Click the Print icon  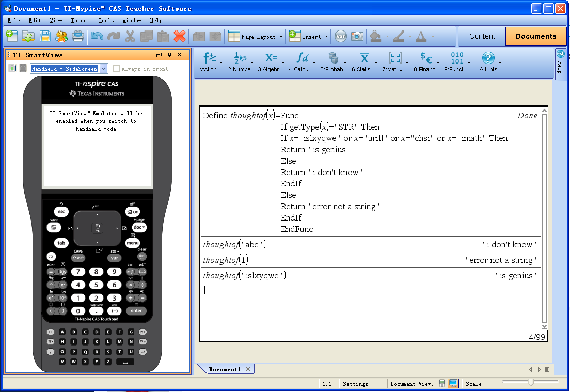click(78, 36)
